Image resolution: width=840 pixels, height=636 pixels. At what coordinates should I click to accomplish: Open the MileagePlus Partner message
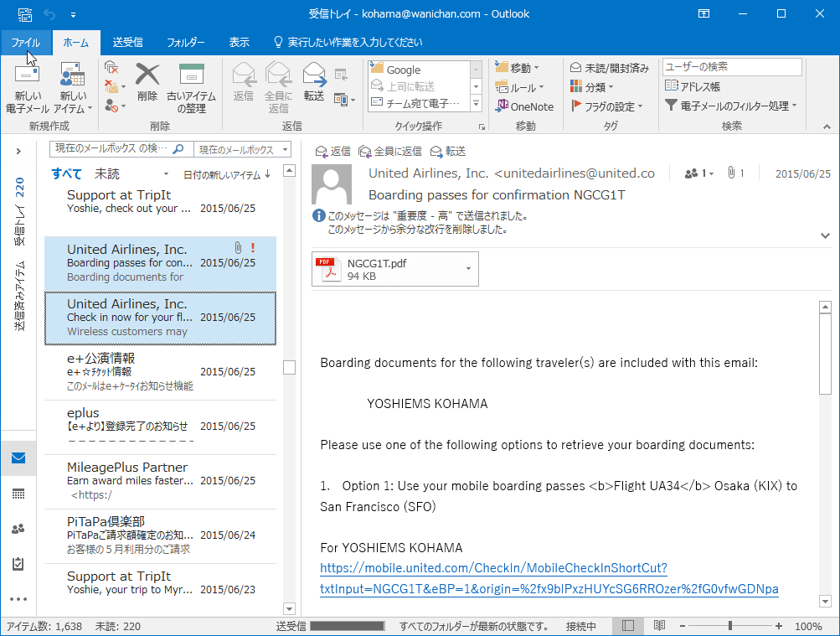(160, 481)
